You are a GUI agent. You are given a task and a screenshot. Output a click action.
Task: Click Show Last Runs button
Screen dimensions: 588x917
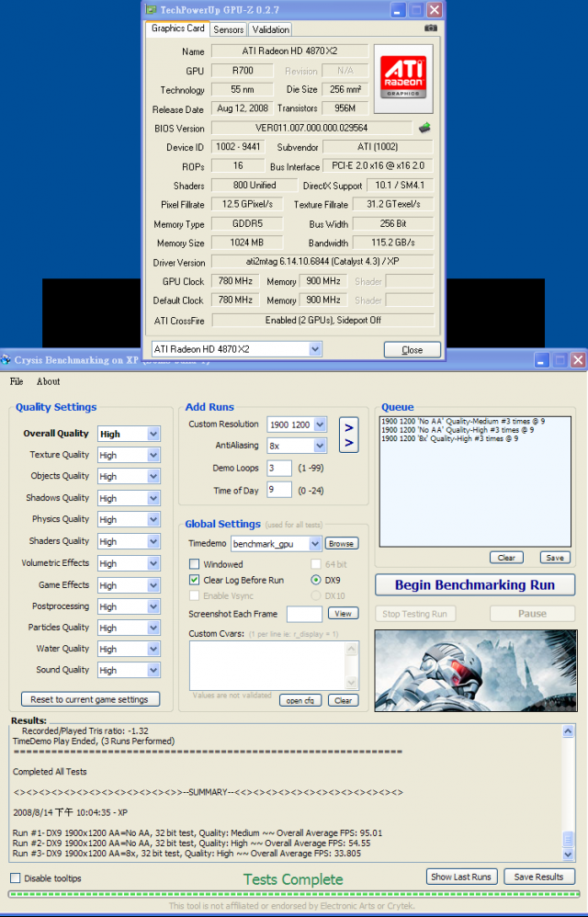click(x=461, y=877)
